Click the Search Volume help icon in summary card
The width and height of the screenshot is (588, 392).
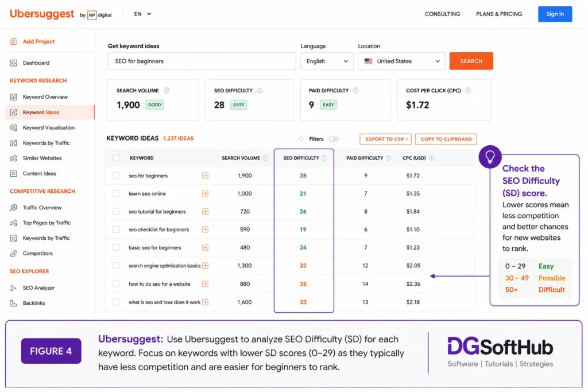pos(167,90)
